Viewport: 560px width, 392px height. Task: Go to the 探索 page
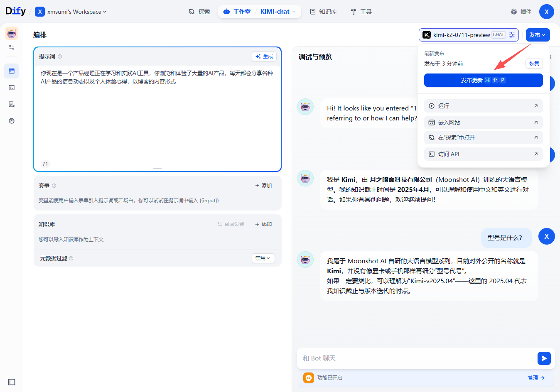point(199,12)
